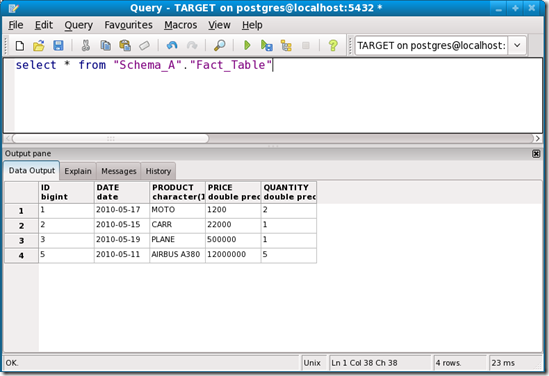Open the Help menu
Image resolution: width=549 pixels, height=376 pixels.
click(252, 25)
